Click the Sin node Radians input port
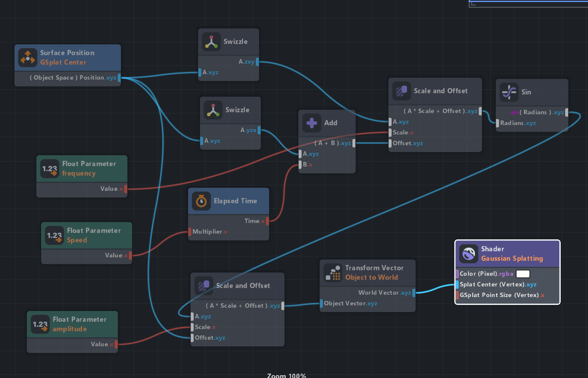Screen dimensions: 588x378 [498, 123]
